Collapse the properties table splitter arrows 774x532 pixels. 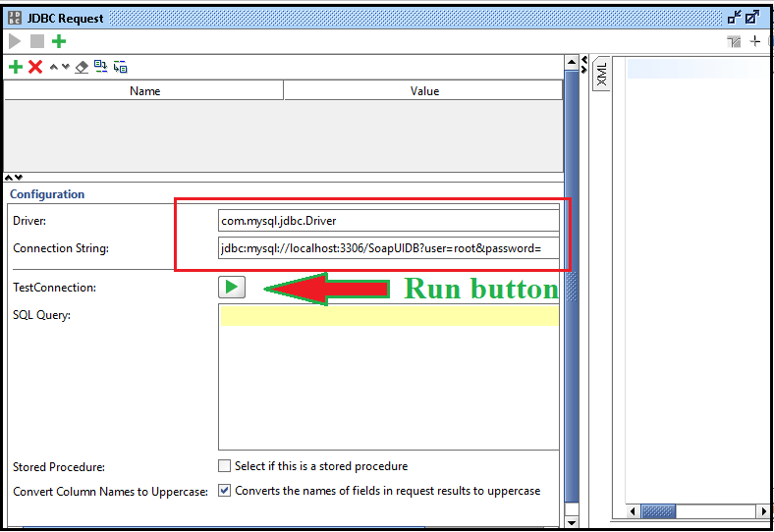(x=14, y=177)
